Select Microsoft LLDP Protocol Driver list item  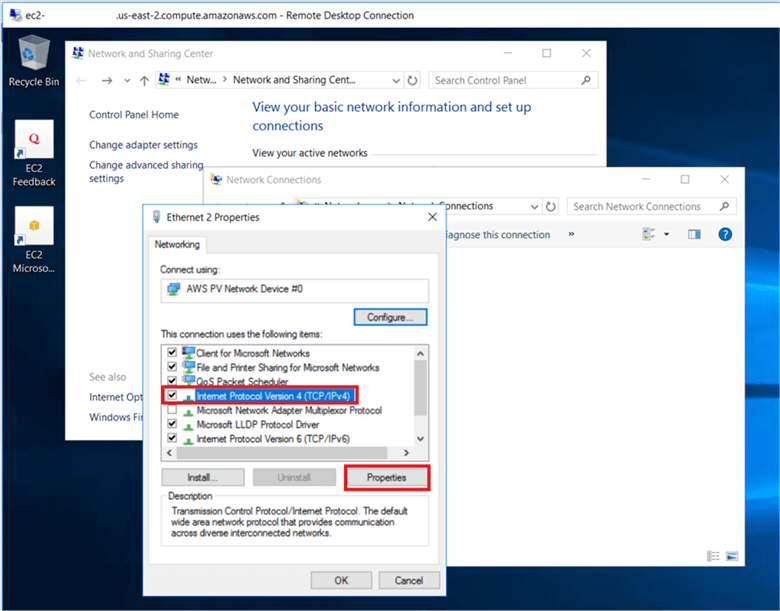click(258, 424)
